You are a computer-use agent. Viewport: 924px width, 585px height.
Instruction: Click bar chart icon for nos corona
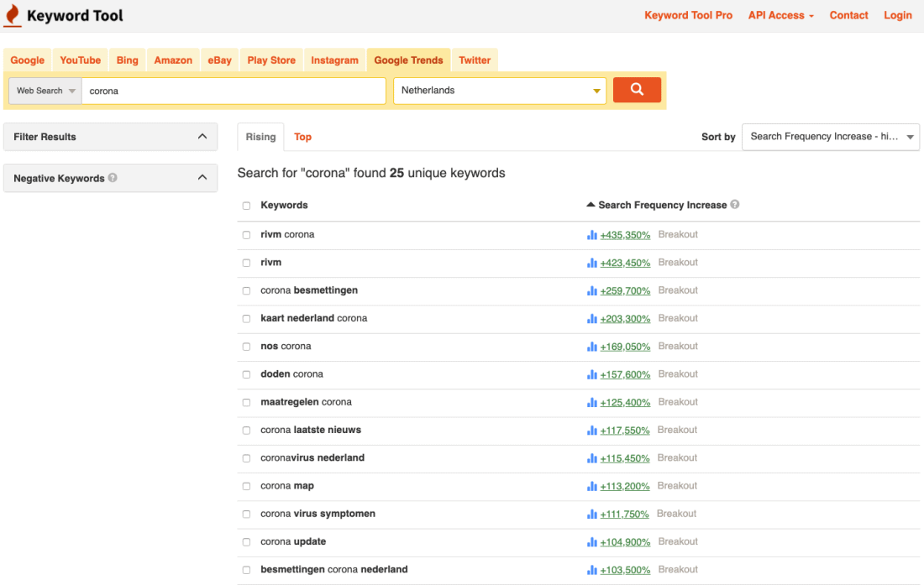click(591, 347)
